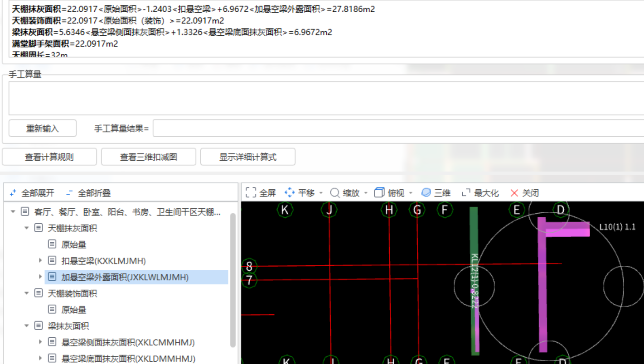Image resolution: width=644 pixels, height=364 pixels.
Task: Click the document icon beside 悬空梁底面抹灰面积(XKLDMMHMJ)
Action: [x=52, y=359]
